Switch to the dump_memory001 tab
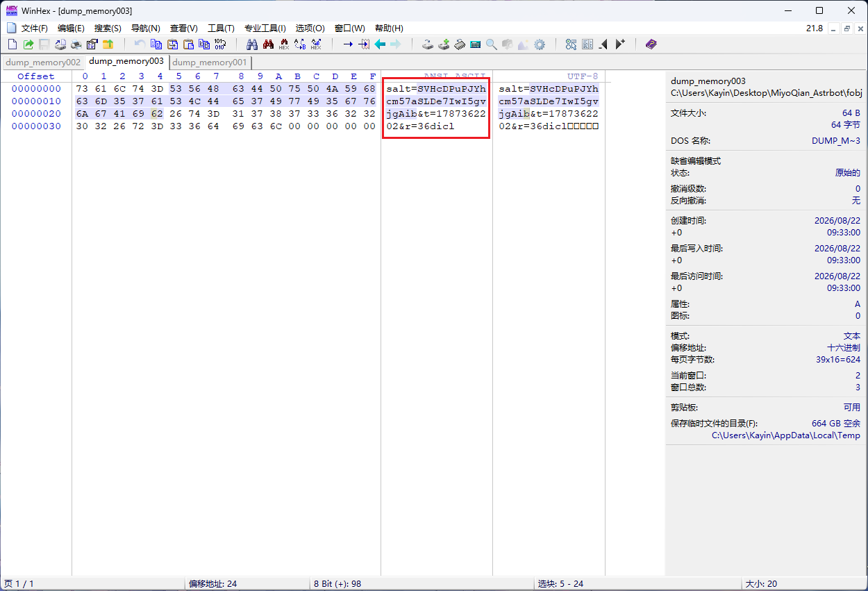 [x=209, y=63]
